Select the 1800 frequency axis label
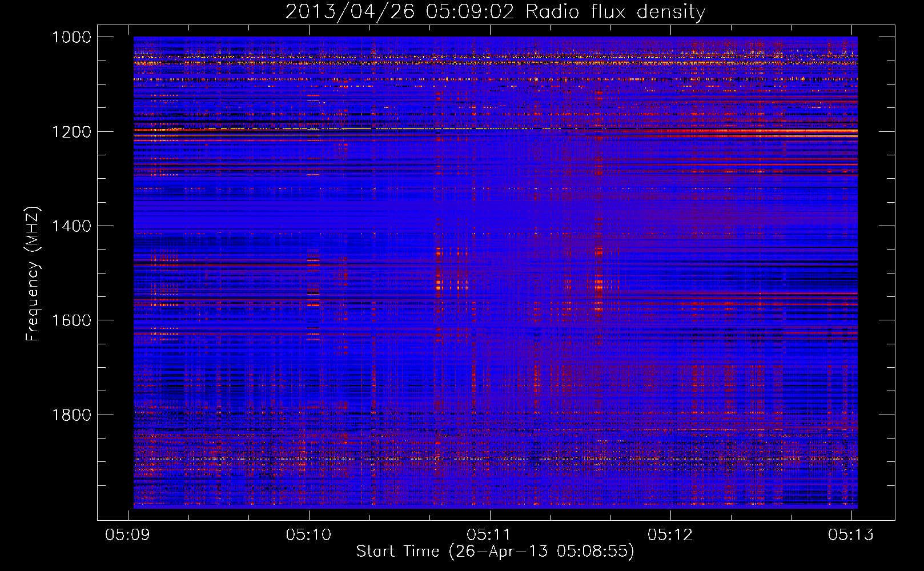924x571 pixels. tap(71, 415)
